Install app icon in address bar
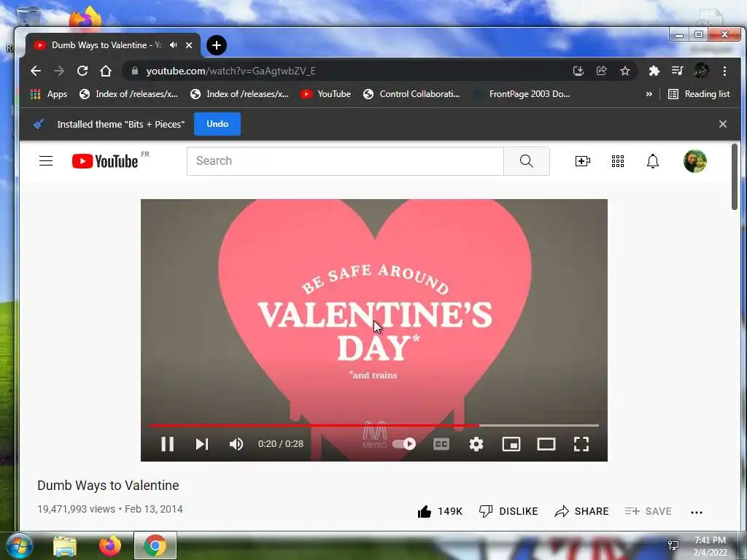 pos(578,71)
